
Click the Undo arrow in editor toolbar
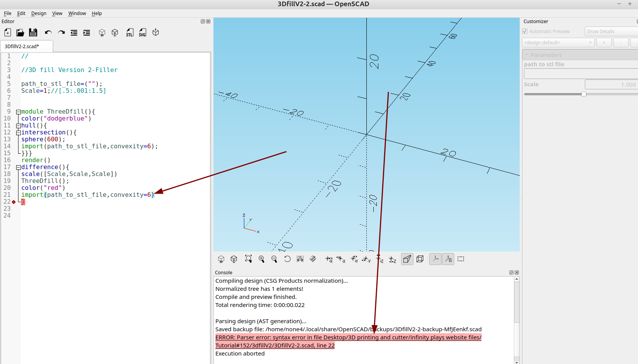[x=48, y=33]
